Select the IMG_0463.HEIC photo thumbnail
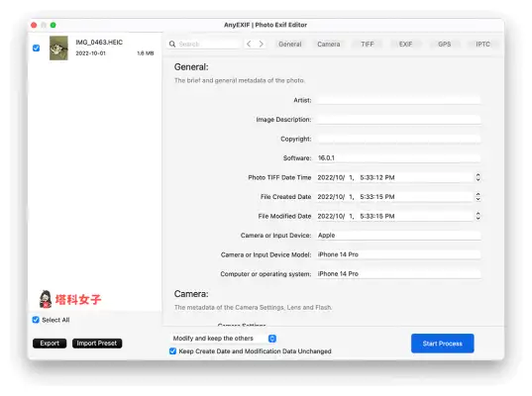532x396 pixels. (x=58, y=48)
